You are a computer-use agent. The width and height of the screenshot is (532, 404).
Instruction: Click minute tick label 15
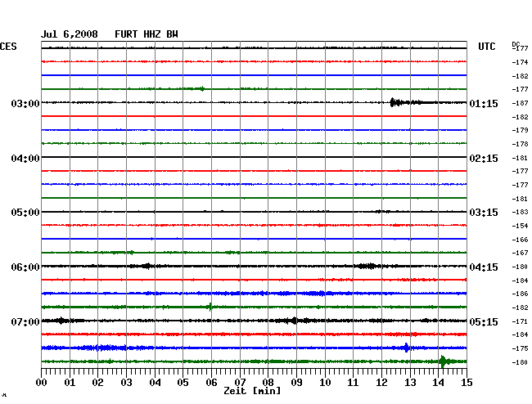click(x=467, y=383)
